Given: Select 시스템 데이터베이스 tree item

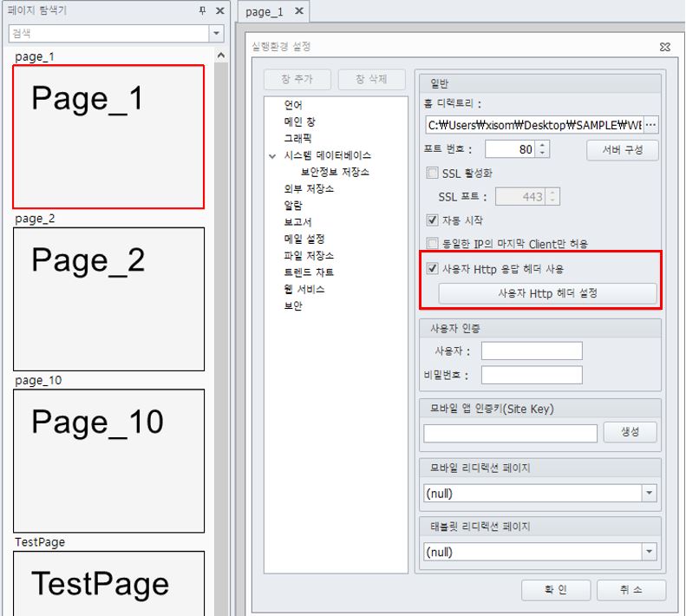Looking at the screenshot, I should click(x=327, y=155).
